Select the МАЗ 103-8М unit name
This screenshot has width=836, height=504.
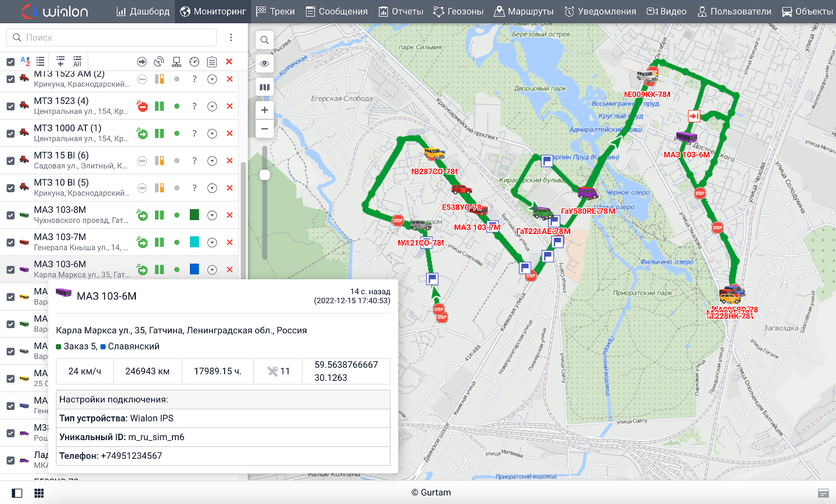[x=60, y=210]
